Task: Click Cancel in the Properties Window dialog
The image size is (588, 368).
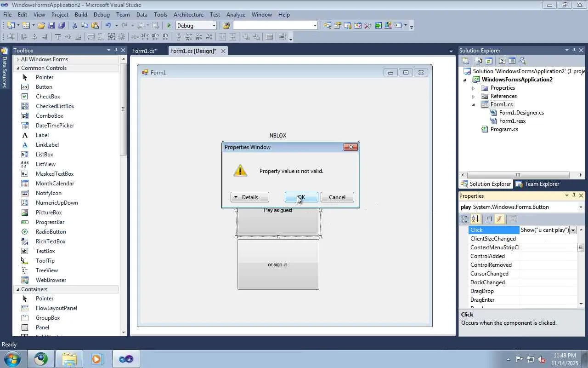Action: (337, 197)
